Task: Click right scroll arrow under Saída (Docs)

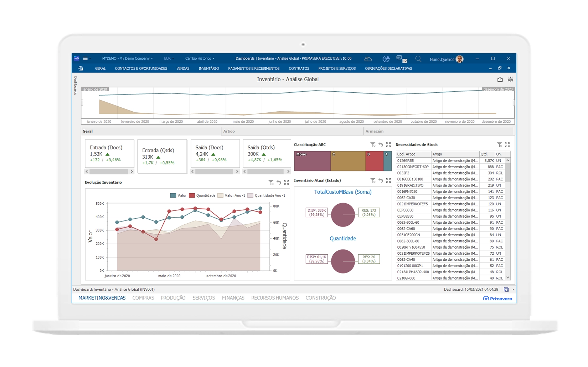Action: coord(237,172)
